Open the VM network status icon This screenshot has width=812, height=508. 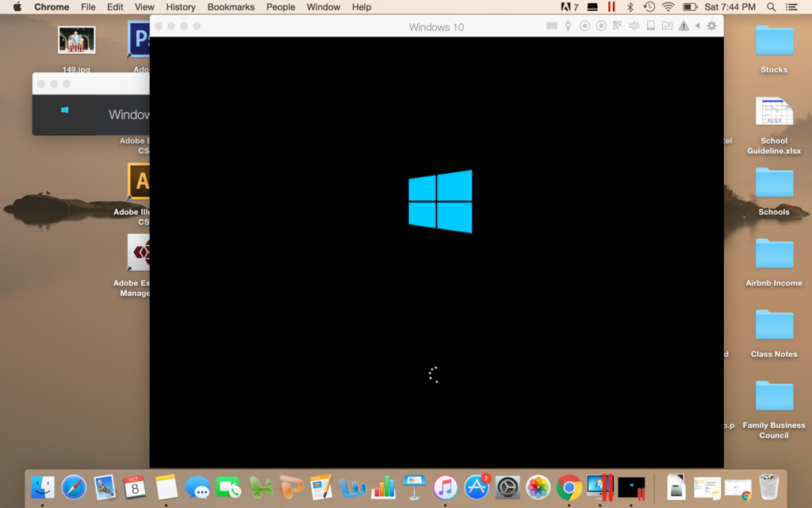[617, 26]
